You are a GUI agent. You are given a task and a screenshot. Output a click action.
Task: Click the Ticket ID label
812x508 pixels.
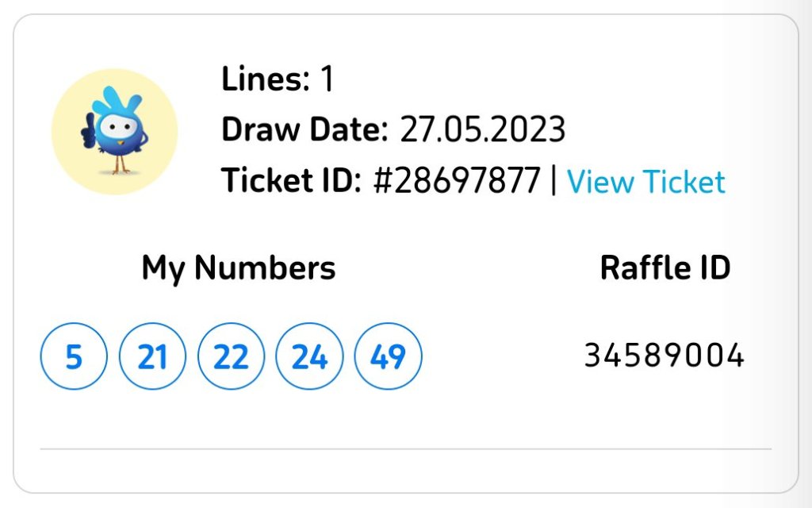click(290, 182)
